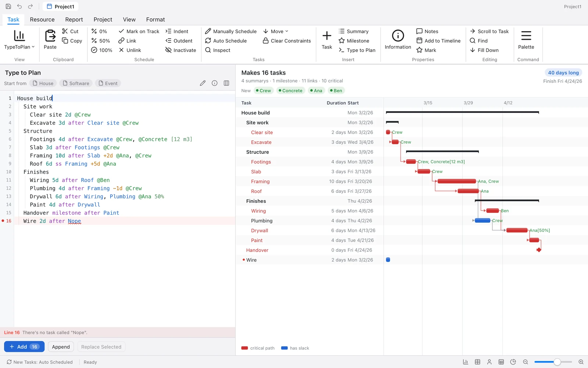
Task: Click the Unlink tasks button
Action: click(130, 50)
